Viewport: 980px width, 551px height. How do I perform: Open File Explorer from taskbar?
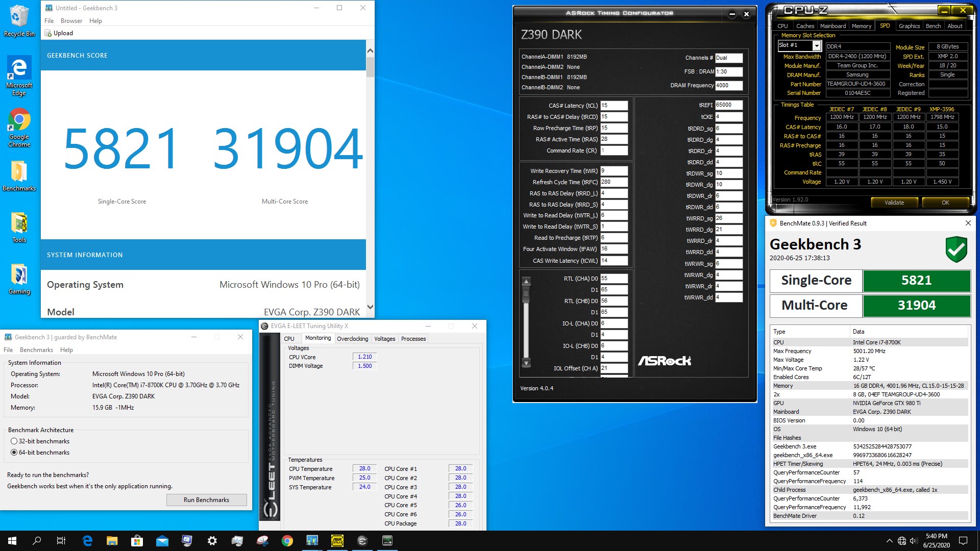coord(112,541)
